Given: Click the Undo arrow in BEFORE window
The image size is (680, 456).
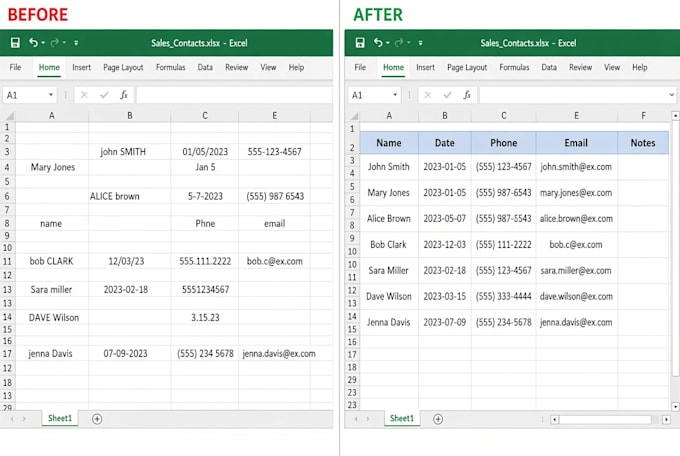Looking at the screenshot, I should pos(33,42).
